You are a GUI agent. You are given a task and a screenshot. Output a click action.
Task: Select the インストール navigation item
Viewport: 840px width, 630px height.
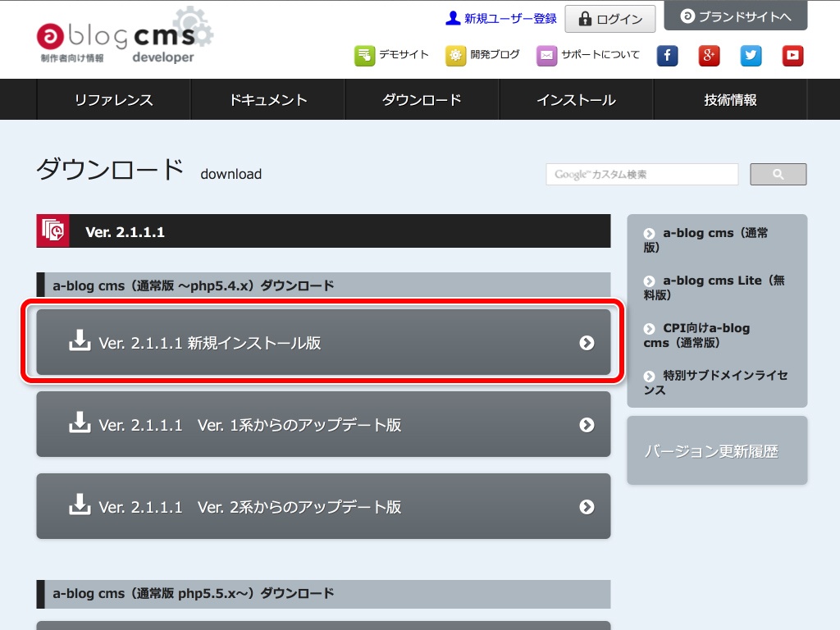[x=576, y=100]
